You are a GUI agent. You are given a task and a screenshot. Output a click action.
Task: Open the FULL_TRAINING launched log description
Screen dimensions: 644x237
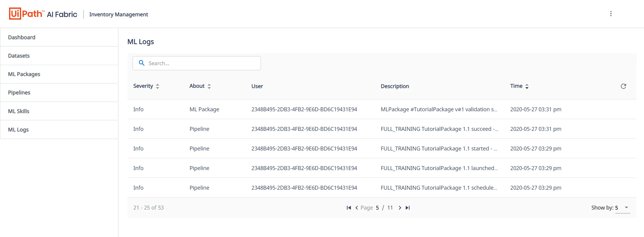(x=439, y=168)
